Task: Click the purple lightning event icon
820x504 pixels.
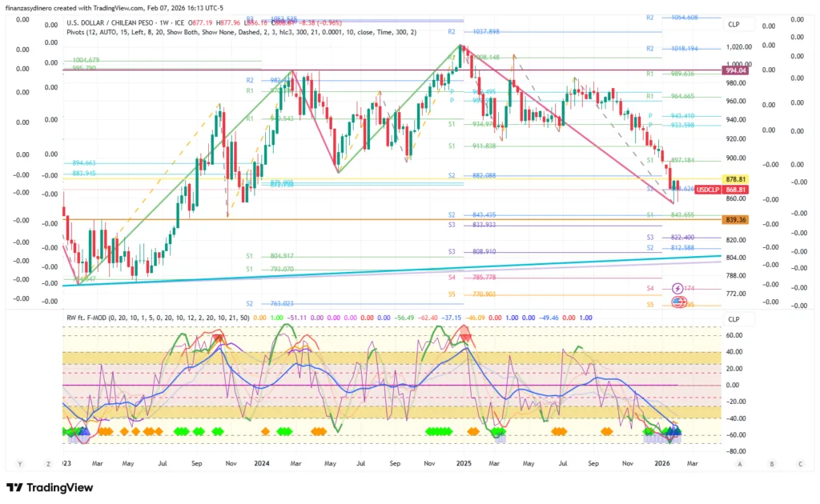Action: (x=678, y=288)
